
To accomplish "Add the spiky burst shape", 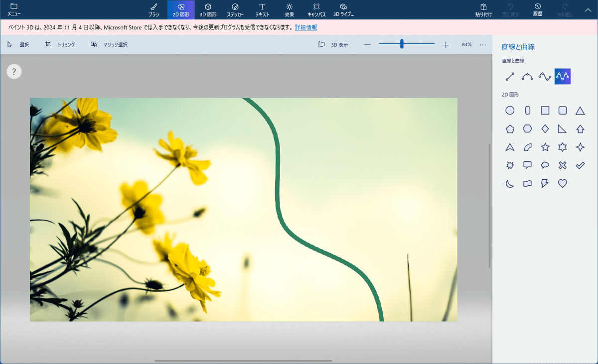I will [510, 165].
